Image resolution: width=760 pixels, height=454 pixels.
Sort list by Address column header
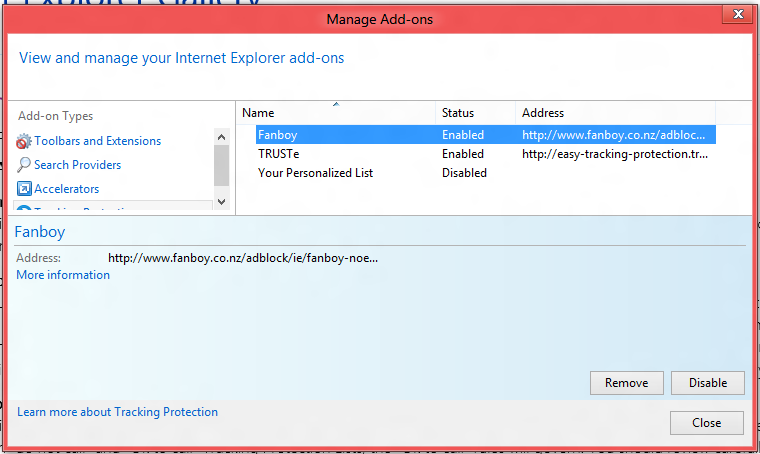tap(615, 113)
